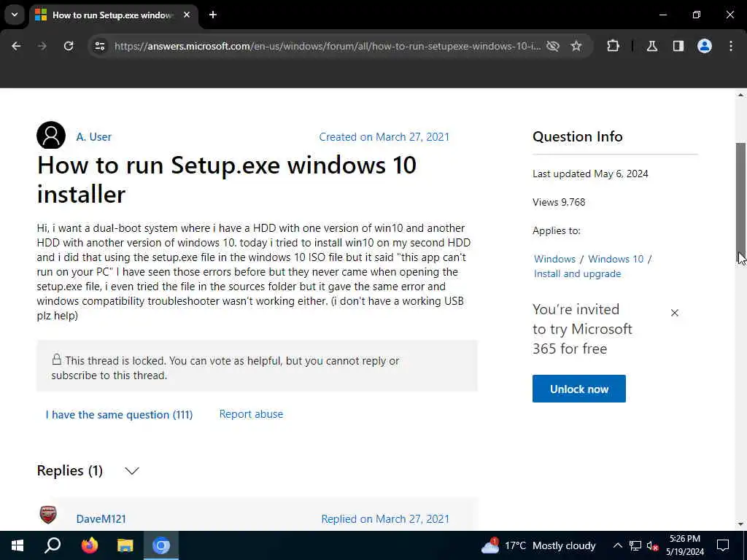Open the notification center icon

[723, 545]
